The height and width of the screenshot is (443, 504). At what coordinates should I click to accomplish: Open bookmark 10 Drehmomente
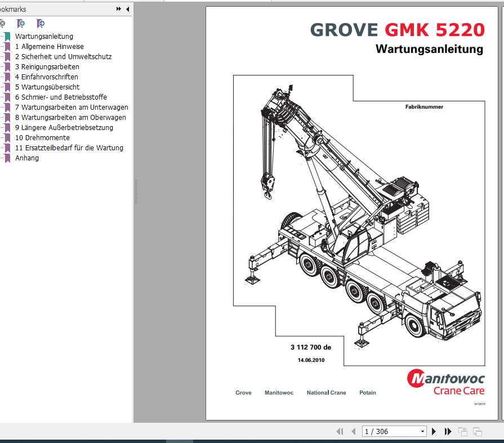[42, 137]
